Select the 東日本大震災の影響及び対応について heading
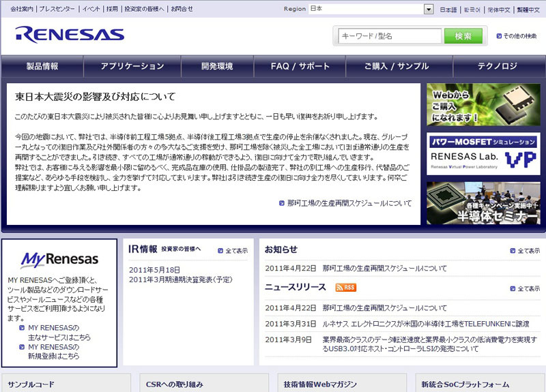The width and height of the screenshot is (546, 392). point(95,96)
